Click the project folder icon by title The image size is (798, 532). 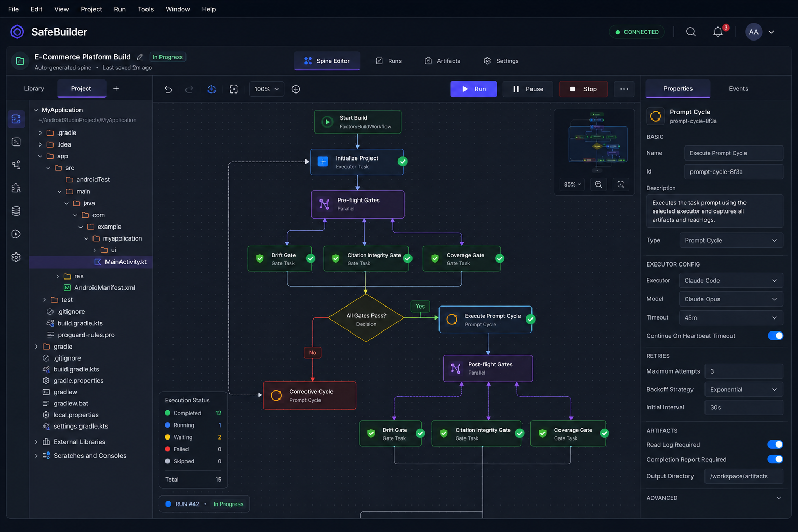click(x=20, y=61)
